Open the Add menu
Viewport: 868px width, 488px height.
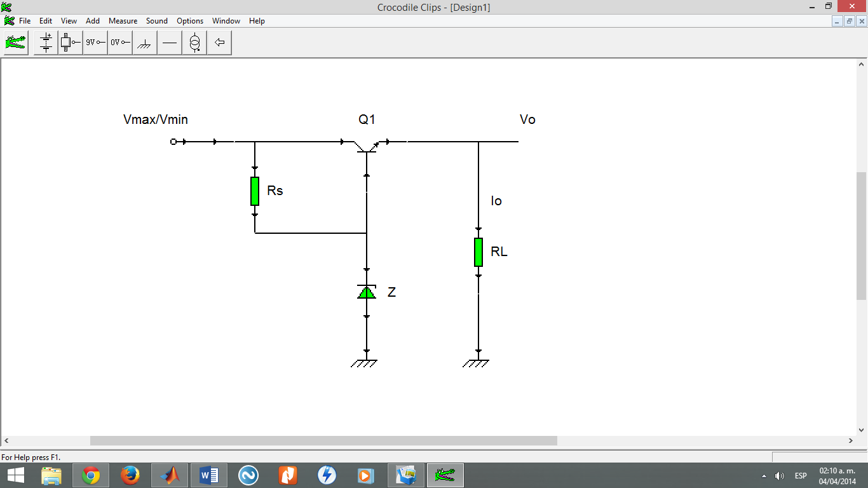coord(93,21)
